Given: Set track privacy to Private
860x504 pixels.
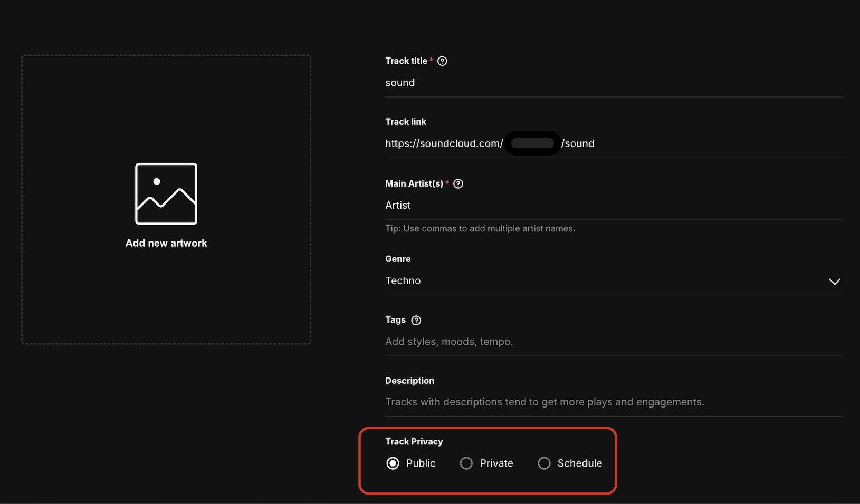Looking at the screenshot, I should click(x=466, y=463).
